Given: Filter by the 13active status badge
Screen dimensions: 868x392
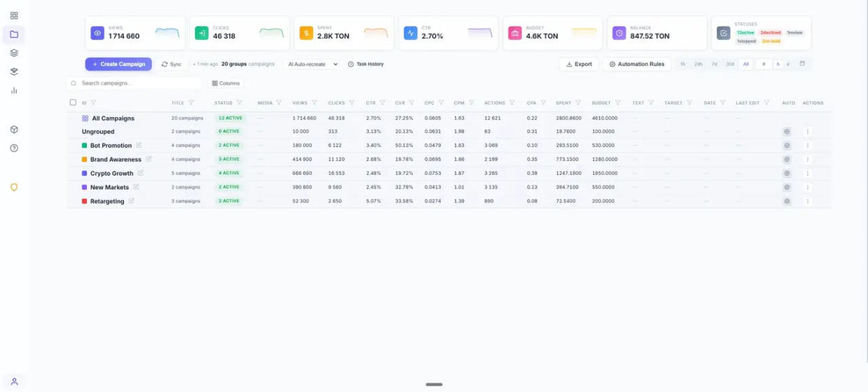Looking at the screenshot, I should (745, 33).
